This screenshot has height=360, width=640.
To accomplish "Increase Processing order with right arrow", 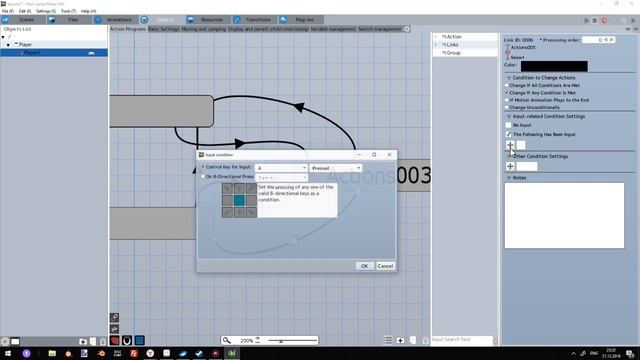I will pos(612,40).
